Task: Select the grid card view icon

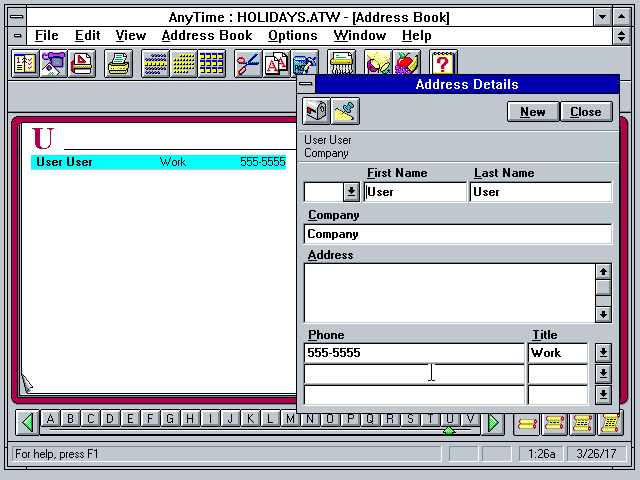Action: click(x=211, y=64)
